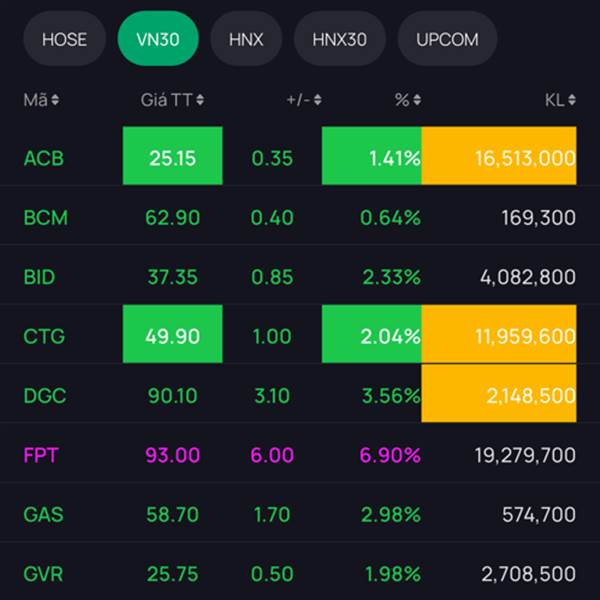Screen dimensions: 600x600
Task: Sort by Giá TT column arrows
Action: click(201, 100)
